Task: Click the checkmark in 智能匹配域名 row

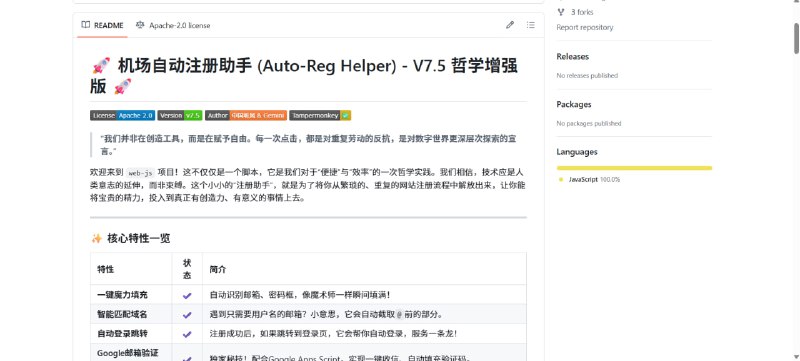Action: [187, 315]
